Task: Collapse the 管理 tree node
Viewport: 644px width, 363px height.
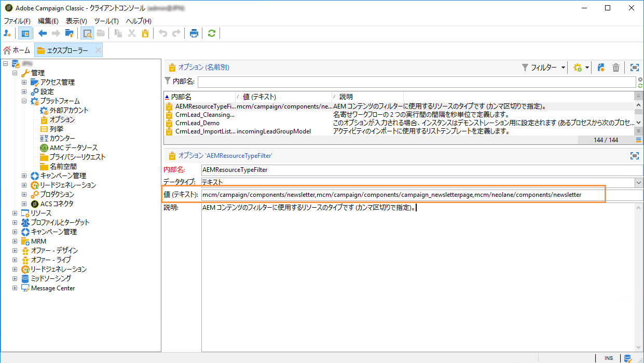Action: (15, 73)
